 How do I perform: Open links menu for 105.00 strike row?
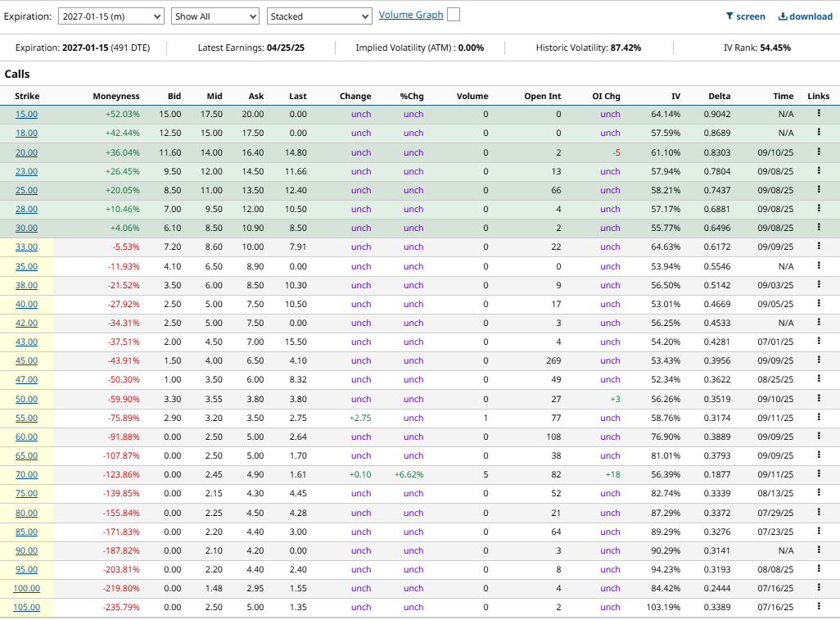point(819,606)
